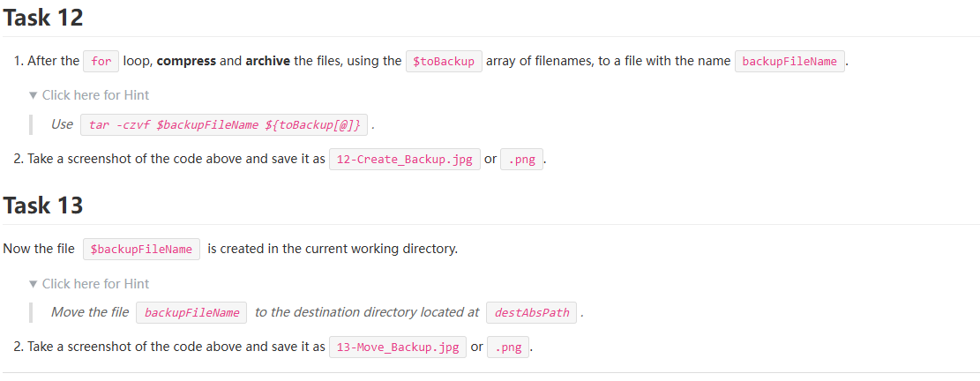Viewport: 980px width, 381px height.
Task: Click the '$toBackup' inline code
Action: pos(444,61)
